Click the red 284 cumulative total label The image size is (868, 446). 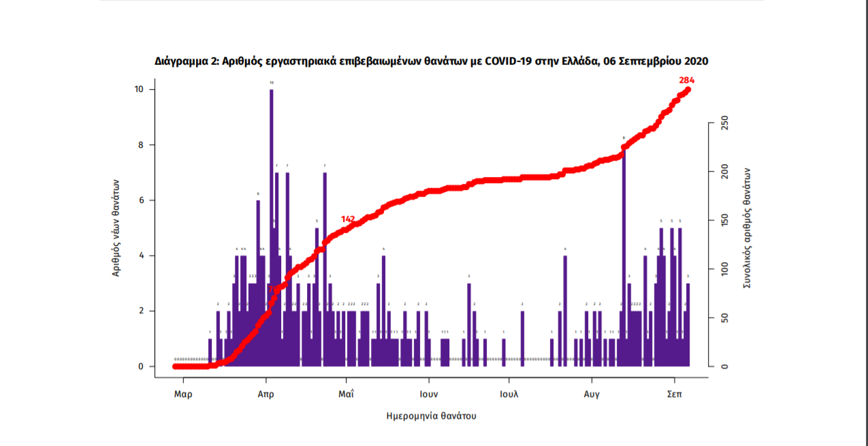686,80
